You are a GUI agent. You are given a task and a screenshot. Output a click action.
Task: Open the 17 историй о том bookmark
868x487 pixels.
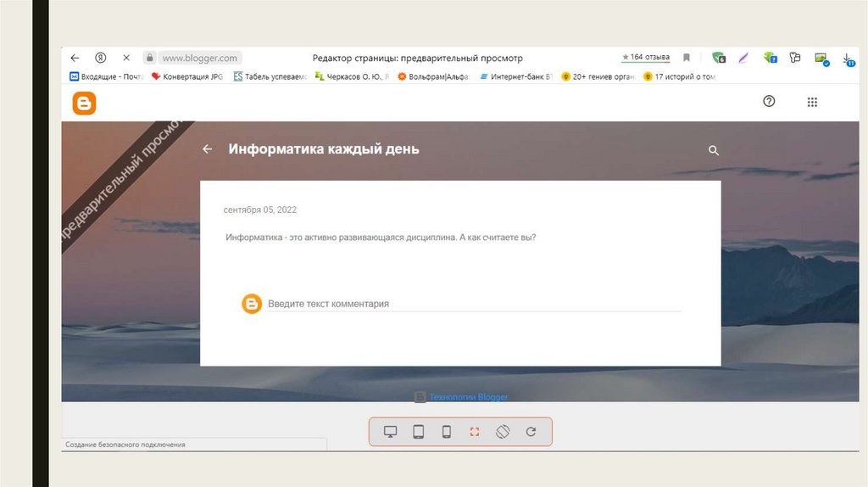(679, 76)
